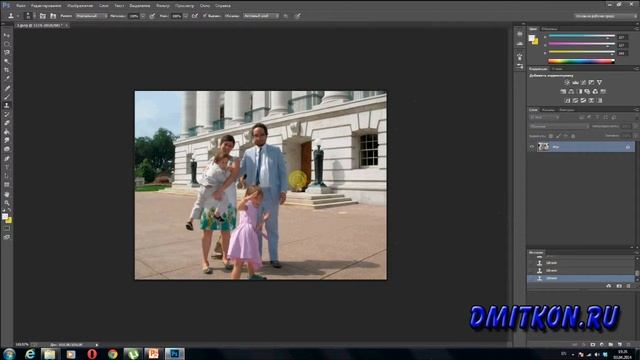This screenshot has width=640, height=360.
Task: Select the Brush tool
Action: (7, 97)
